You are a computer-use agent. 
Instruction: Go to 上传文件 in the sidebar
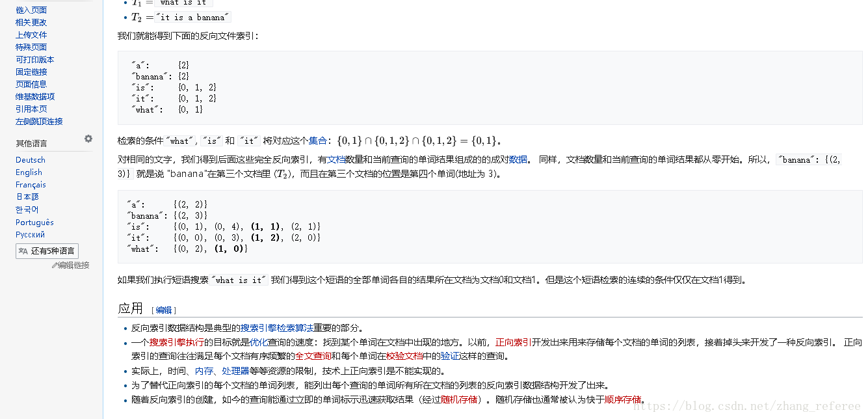[x=31, y=35]
